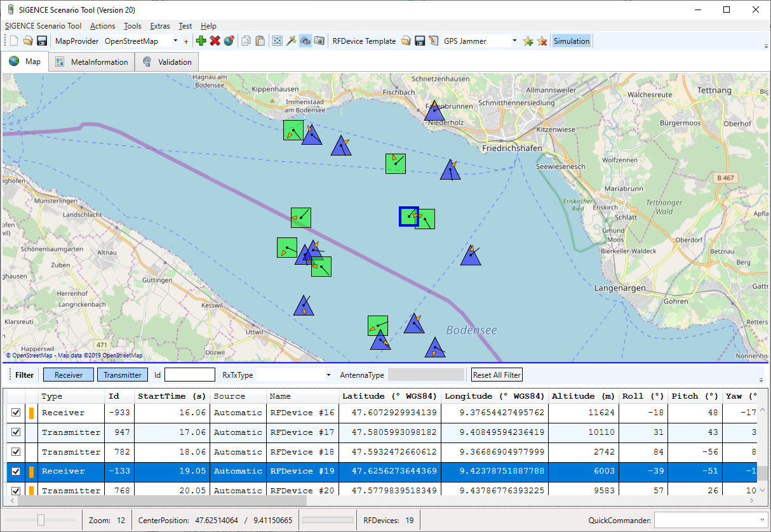Image resolution: width=771 pixels, height=532 pixels.
Task: Click the globe with red marker icon
Action: (229, 41)
